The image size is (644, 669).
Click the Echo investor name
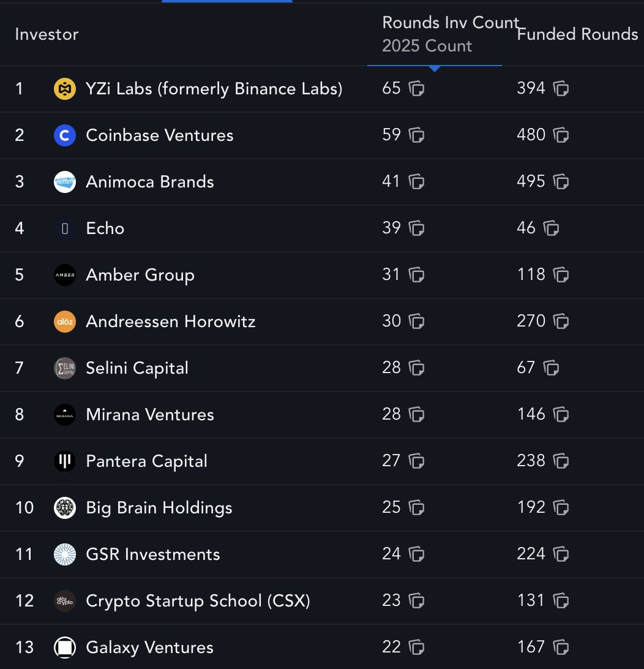click(x=105, y=229)
